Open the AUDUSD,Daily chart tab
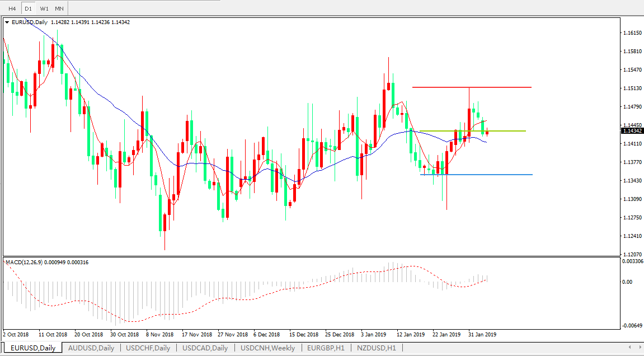This screenshot has width=644, height=356. tap(91, 348)
